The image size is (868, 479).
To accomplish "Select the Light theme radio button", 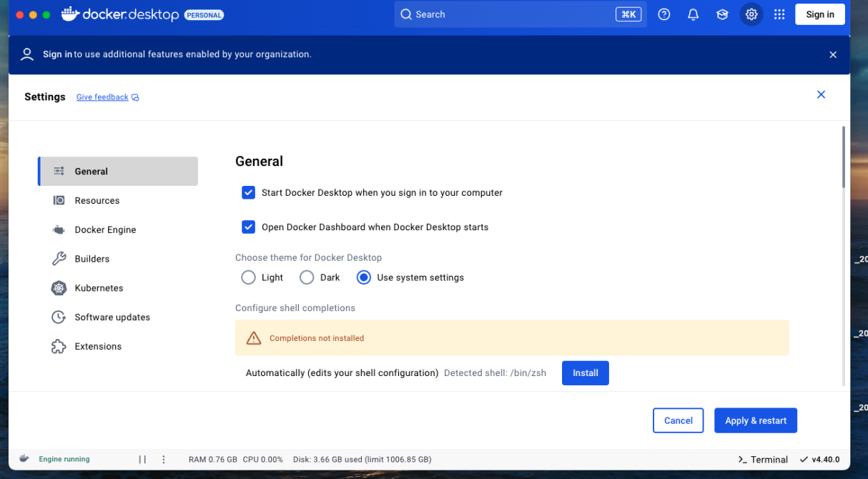I will [x=248, y=277].
